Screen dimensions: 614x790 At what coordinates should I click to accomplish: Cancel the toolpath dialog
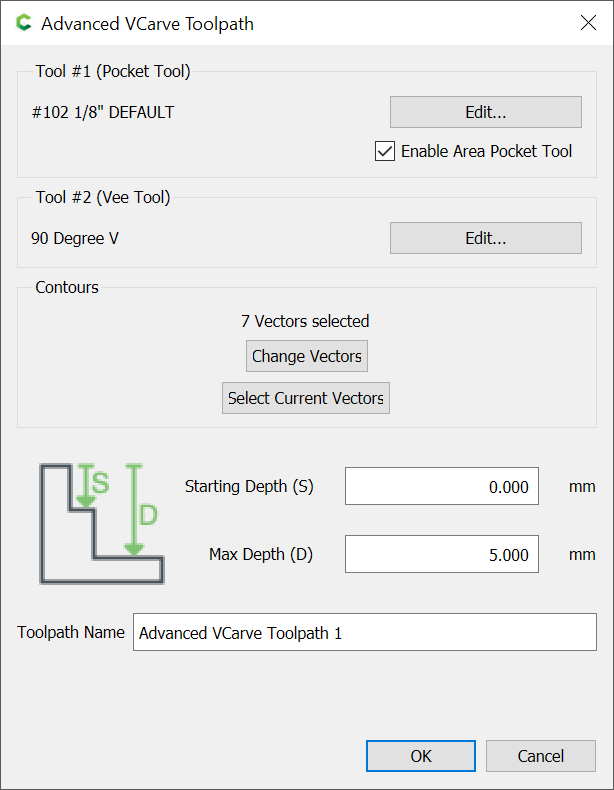coord(540,756)
